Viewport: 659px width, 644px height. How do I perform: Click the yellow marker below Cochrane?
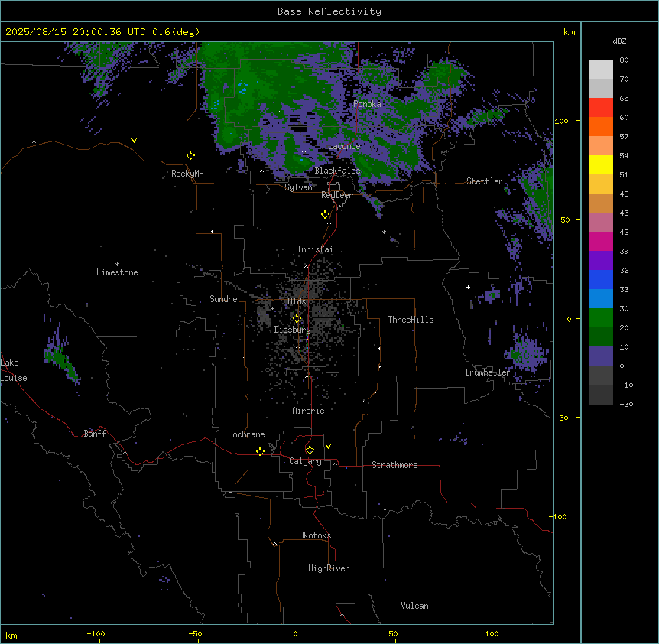[x=260, y=451]
